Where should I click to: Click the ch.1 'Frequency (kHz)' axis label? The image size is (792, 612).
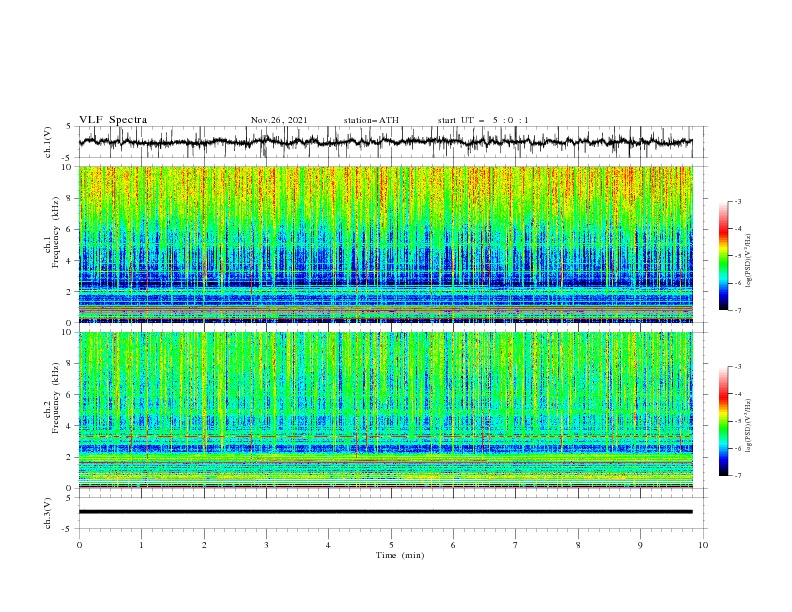(56, 232)
